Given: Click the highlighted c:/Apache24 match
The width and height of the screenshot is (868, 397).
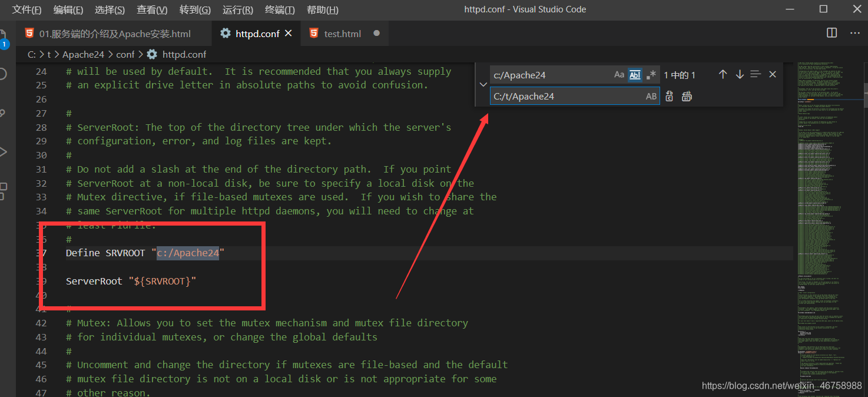Looking at the screenshot, I should click(188, 253).
